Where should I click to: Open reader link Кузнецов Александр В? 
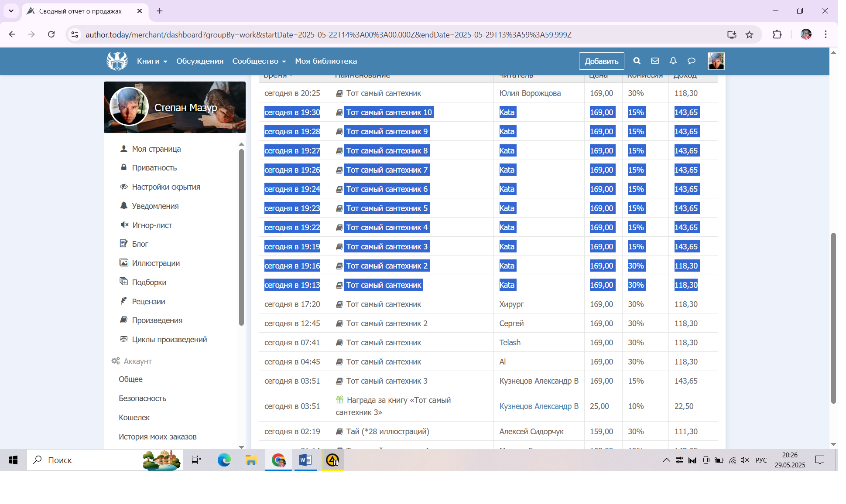point(539,406)
